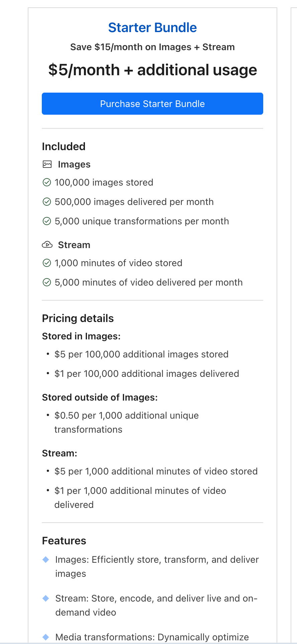Click diamond bullet beside Media transformations
The width and height of the screenshot is (297, 644).
pyautogui.click(x=46, y=637)
